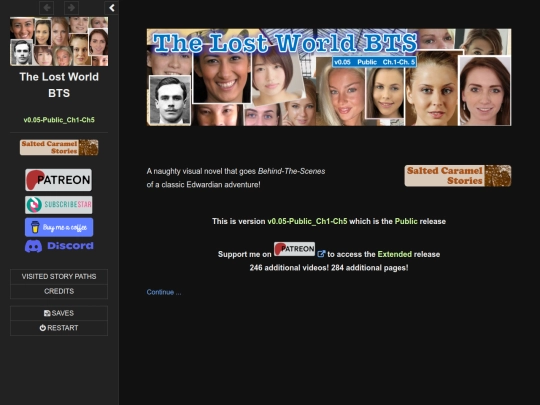Viewport: 540px width, 405px height.
Task: Click the external link icon after Patreon
Action: pyautogui.click(x=321, y=254)
